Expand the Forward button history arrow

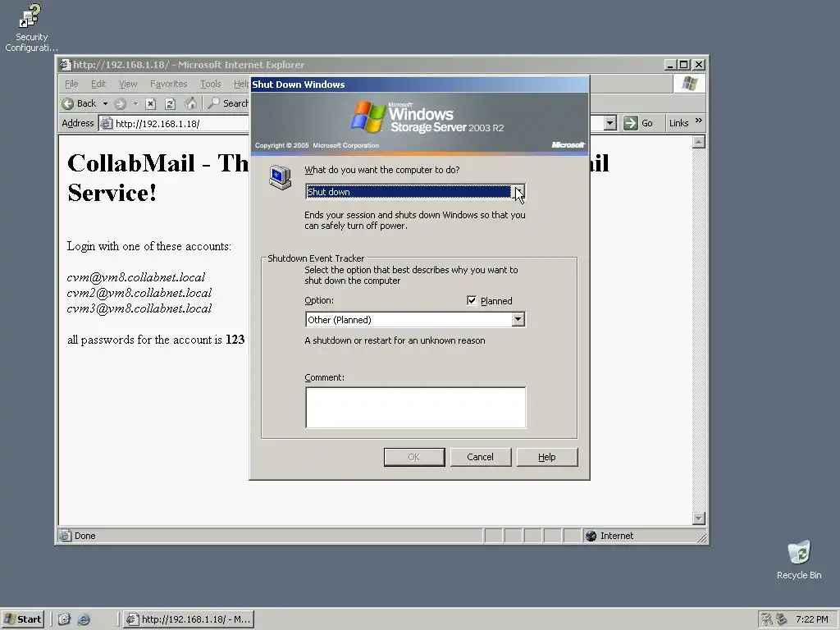(135, 103)
